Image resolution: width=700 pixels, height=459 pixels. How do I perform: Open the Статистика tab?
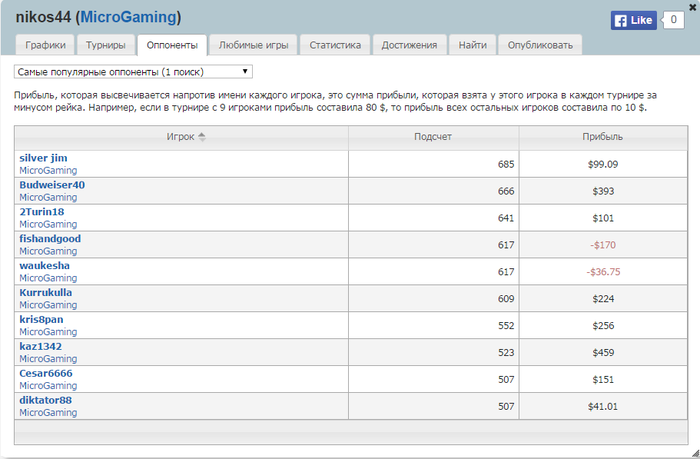point(335,45)
